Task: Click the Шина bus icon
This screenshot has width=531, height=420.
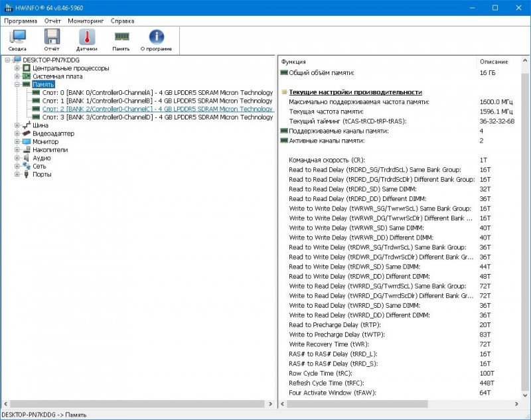Action: click(x=27, y=125)
